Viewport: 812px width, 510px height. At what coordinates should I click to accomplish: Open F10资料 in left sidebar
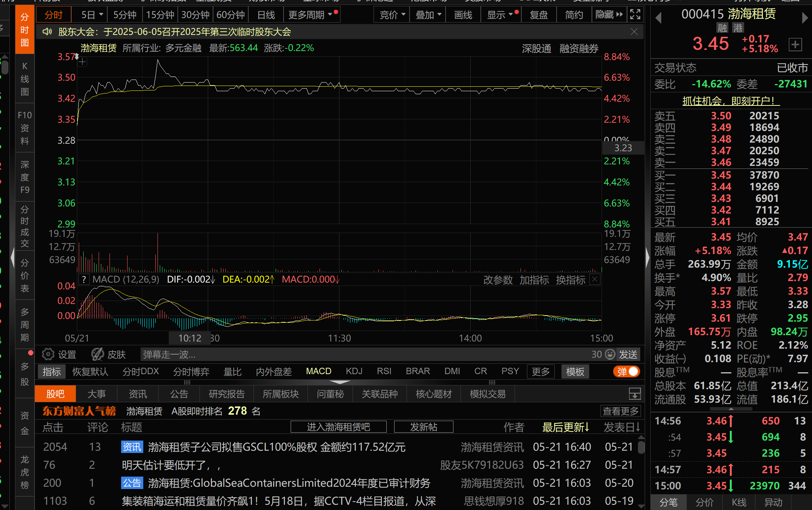pyautogui.click(x=25, y=128)
